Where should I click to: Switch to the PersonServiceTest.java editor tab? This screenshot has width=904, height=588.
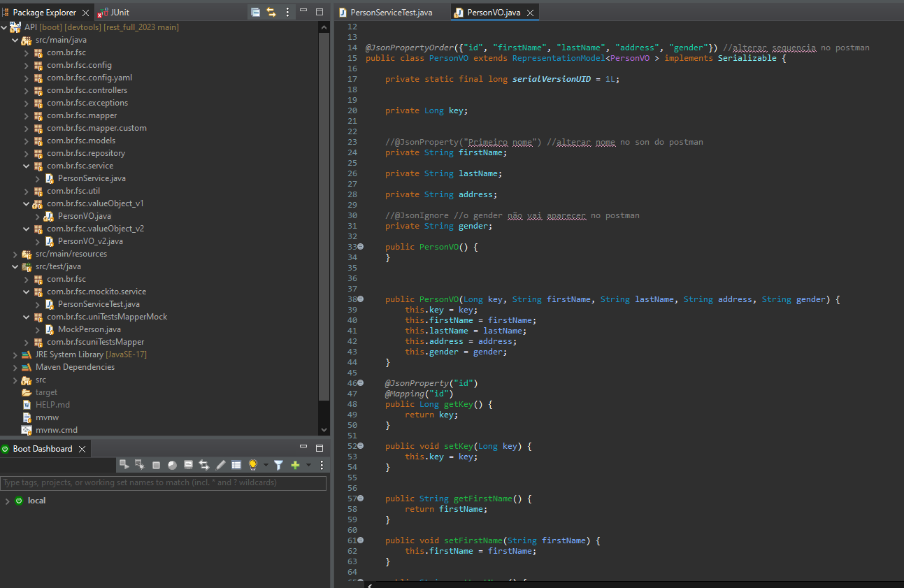pyautogui.click(x=390, y=13)
